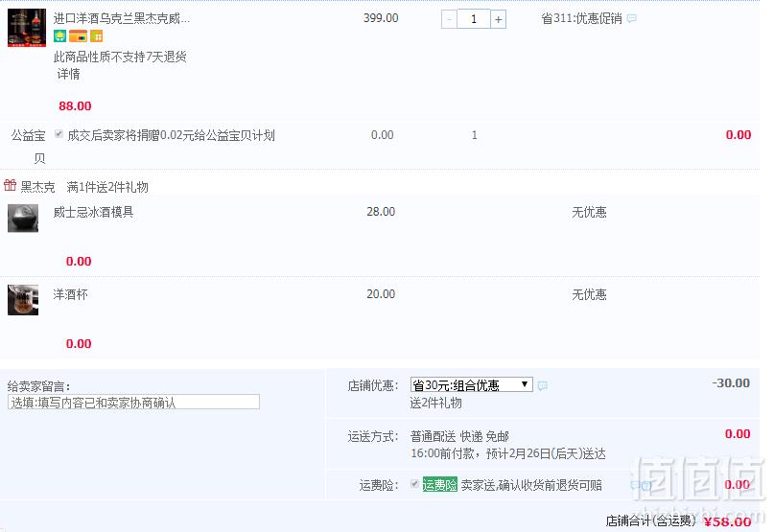Viewport: 774px width, 532px height.
Task: Click the 送2件礼物 text under store discount
Action: pyautogui.click(x=435, y=404)
